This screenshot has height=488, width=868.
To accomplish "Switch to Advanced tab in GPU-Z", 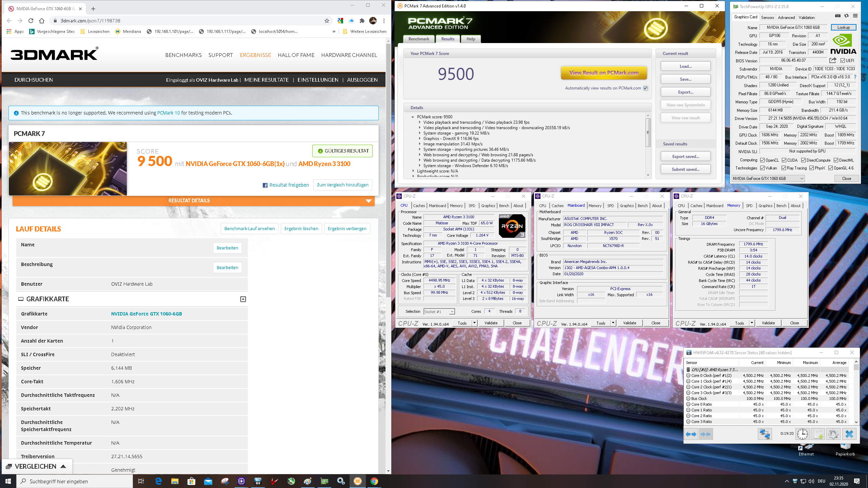I will click(x=786, y=18).
